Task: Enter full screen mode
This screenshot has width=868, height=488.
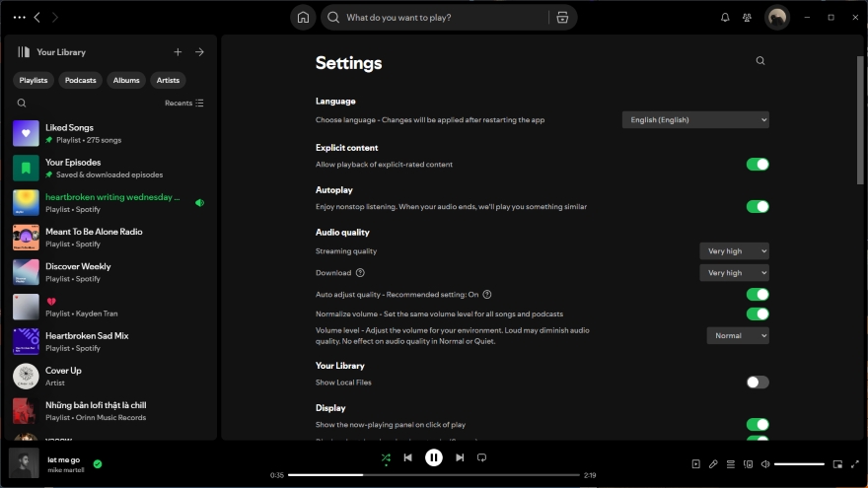Action: click(x=855, y=464)
